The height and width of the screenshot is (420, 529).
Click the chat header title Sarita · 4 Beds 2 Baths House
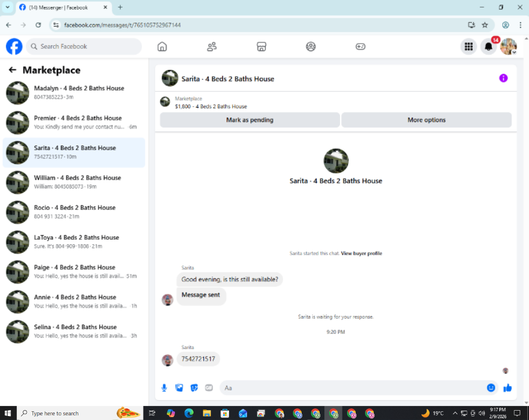[228, 79]
